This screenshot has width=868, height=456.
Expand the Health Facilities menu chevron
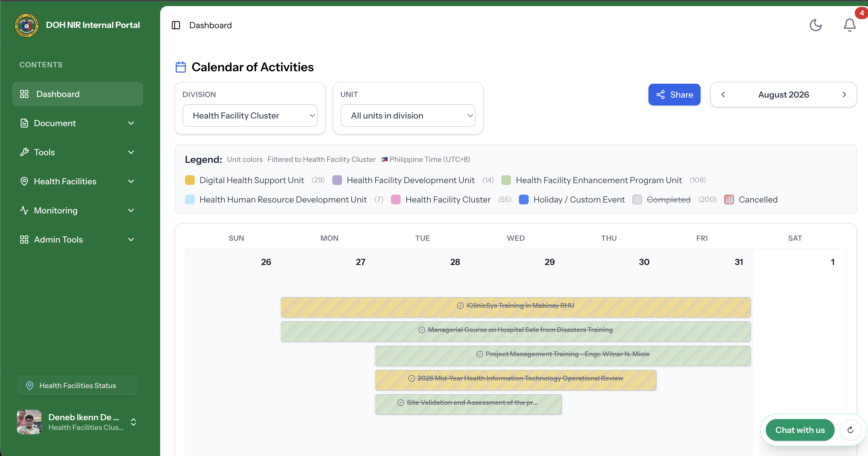(x=131, y=181)
